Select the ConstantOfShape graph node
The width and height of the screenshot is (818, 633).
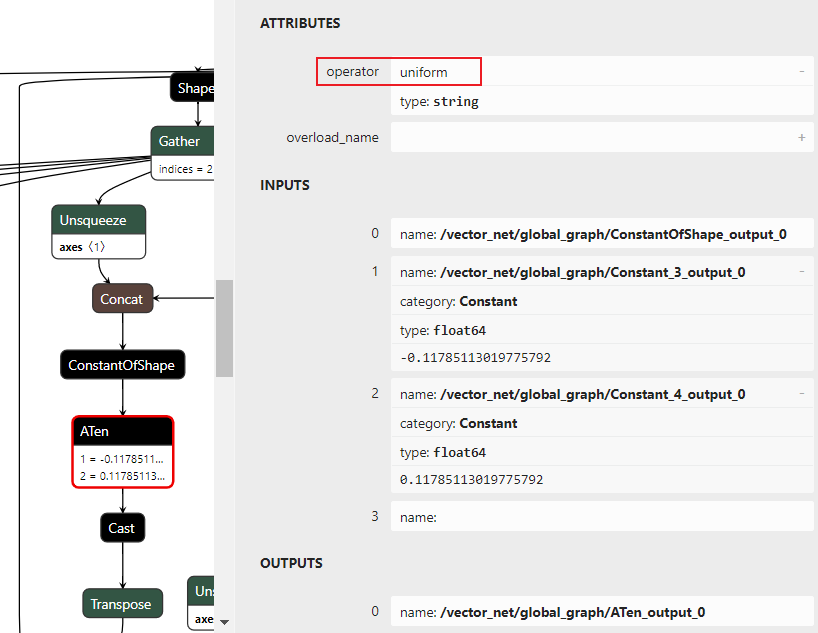(x=123, y=365)
